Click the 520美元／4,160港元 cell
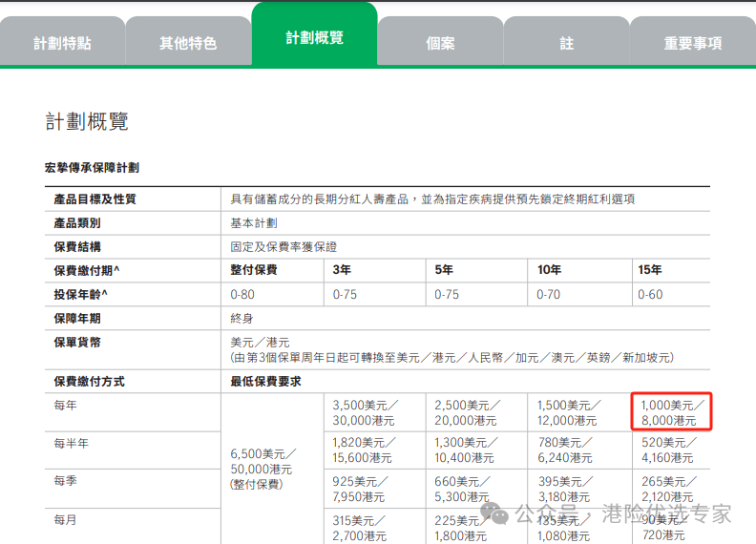This screenshot has width=756, height=544. pyautogui.click(x=669, y=450)
